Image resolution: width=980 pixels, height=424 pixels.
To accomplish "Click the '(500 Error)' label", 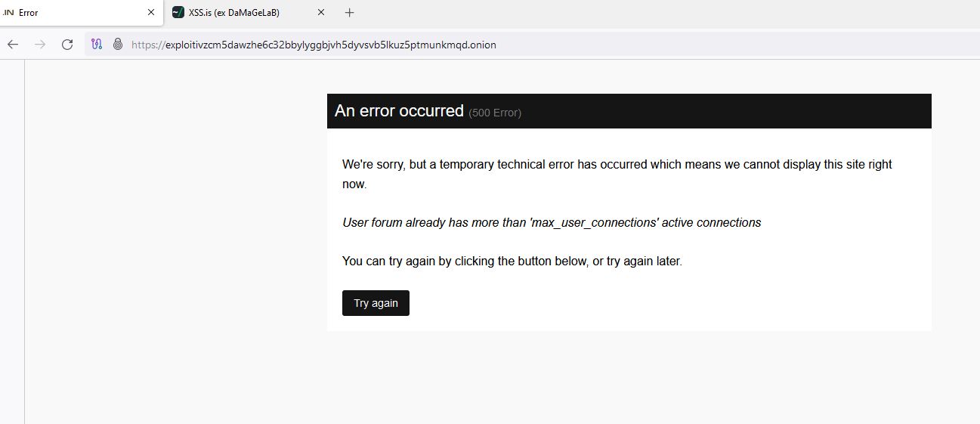I will pyautogui.click(x=495, y=113).
